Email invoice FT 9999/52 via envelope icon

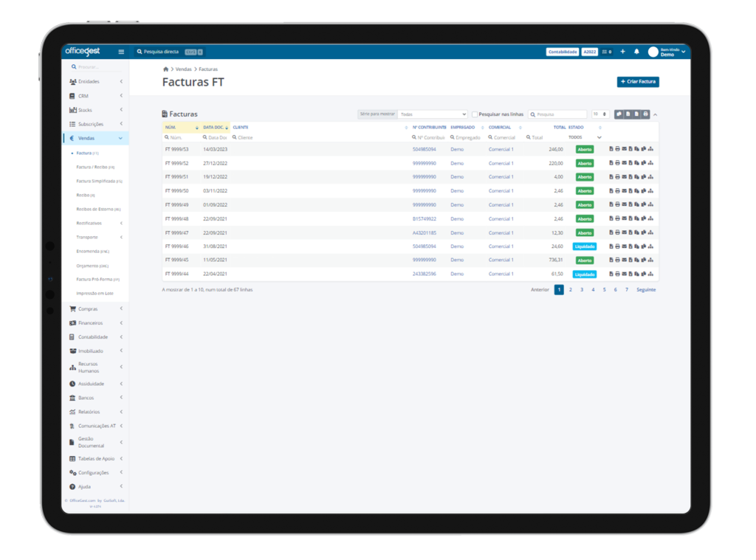point(624,163)
